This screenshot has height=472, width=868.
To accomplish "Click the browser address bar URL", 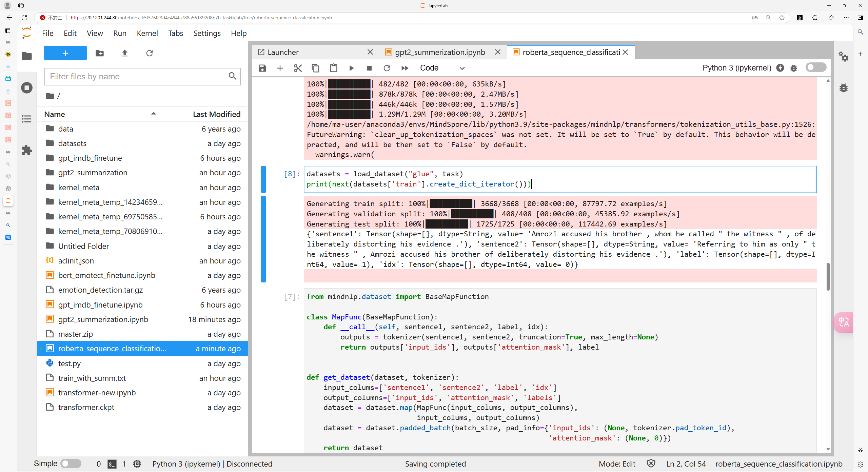I will (x=201, y=18).
